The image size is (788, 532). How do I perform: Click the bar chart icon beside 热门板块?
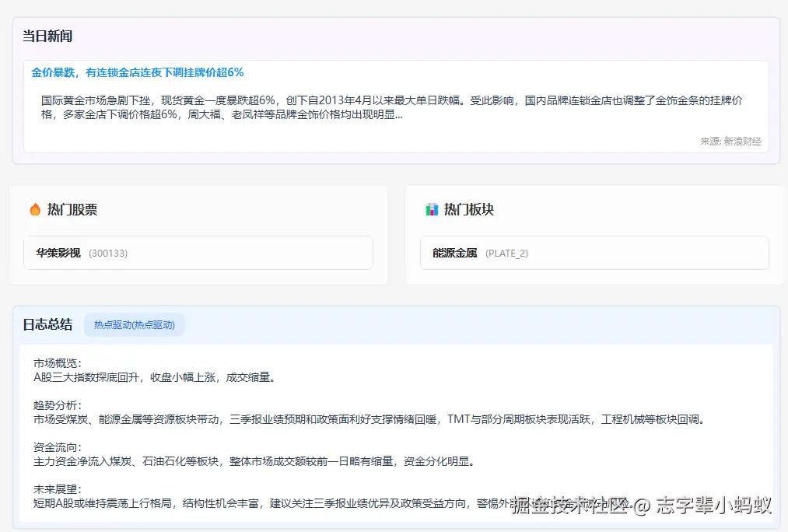point(432,209)
